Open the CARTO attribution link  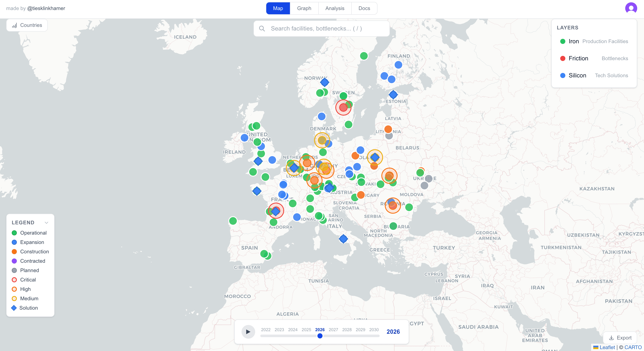coord(634,347)
